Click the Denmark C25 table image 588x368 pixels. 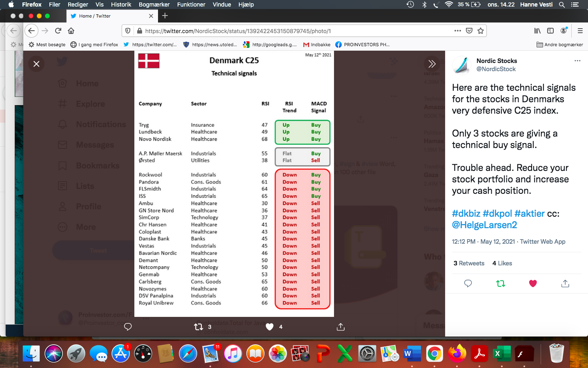click(234, 184)
